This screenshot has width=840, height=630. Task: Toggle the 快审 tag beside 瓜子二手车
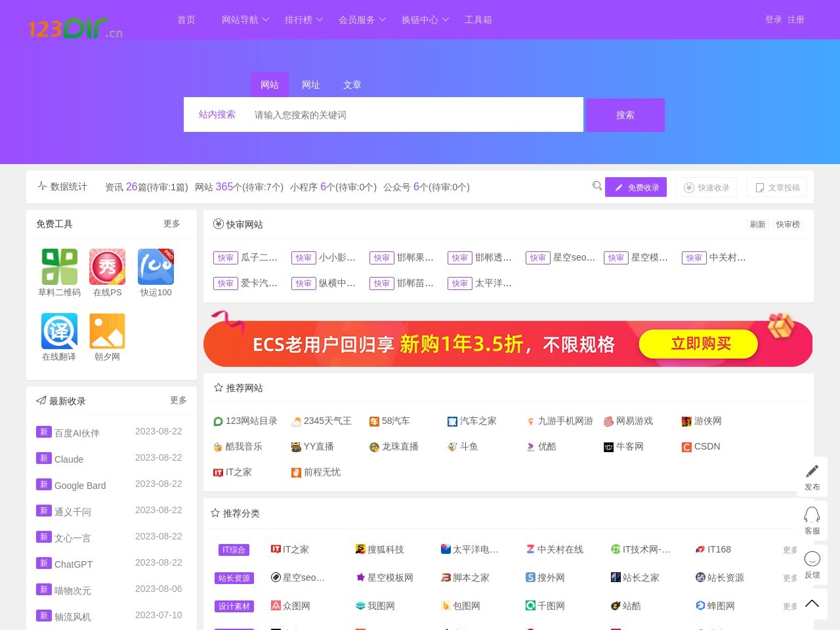[x=225, y=258]
